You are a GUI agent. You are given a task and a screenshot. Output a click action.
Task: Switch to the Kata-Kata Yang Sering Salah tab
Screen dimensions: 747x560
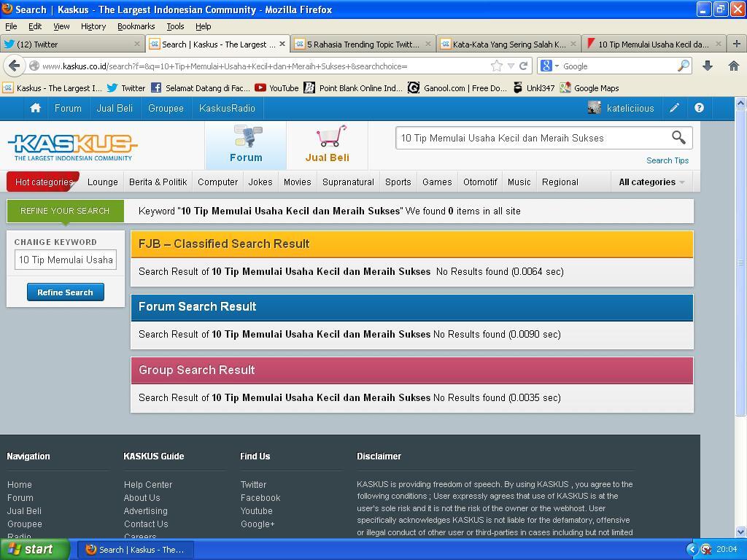pos(508,44)
